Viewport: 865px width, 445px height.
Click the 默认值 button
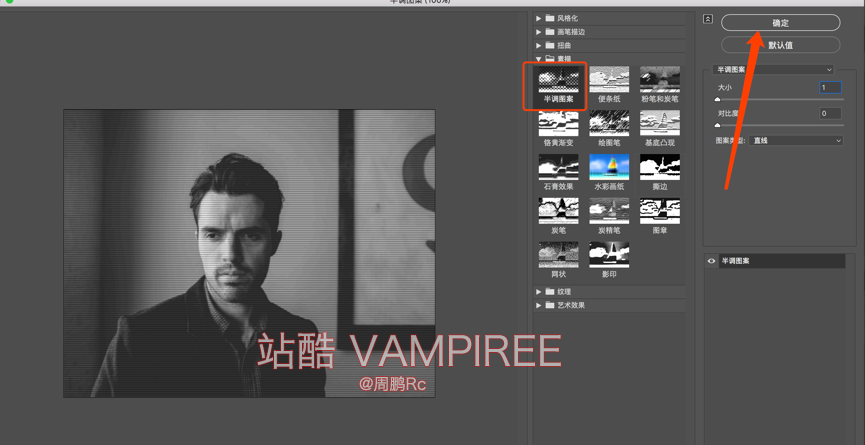point(781,45)
